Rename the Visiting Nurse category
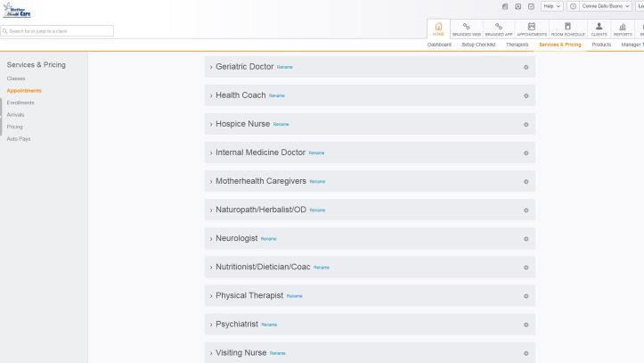 [x=278, y=353]
